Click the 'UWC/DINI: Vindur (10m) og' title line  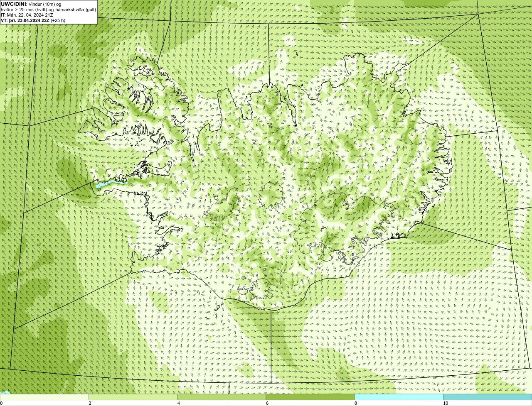point(31,4)
